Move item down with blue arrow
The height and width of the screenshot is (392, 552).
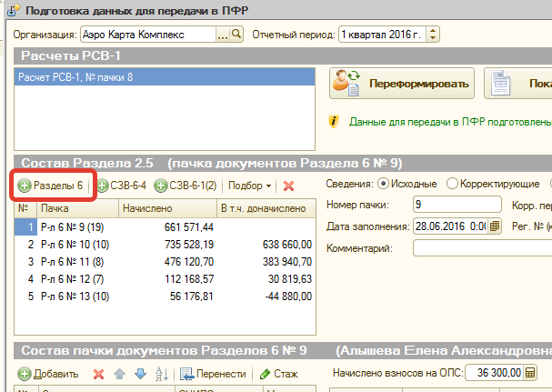tap(140, 374)
